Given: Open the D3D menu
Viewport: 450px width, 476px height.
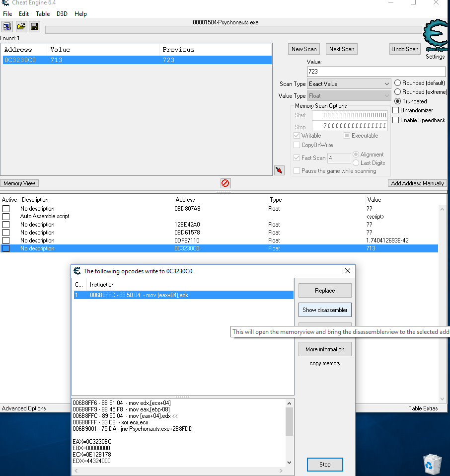Looking at the screenshot, I should point(62,13).
